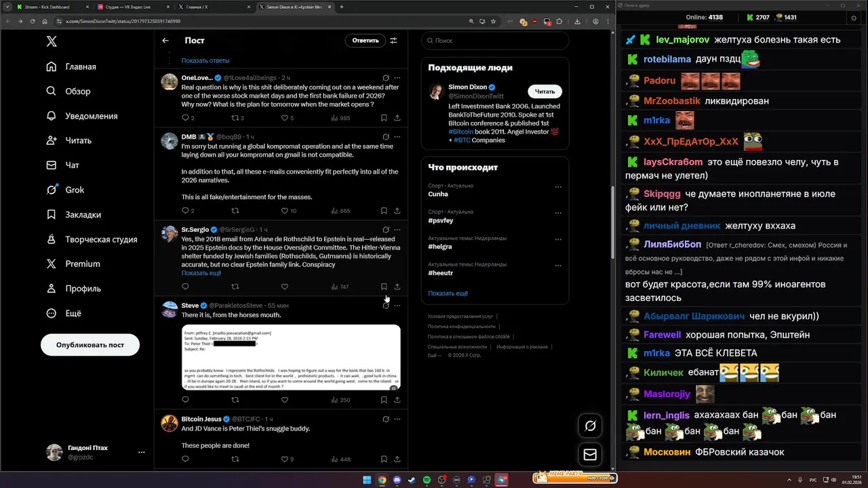This screenshot has height=488, width=868.
Task: Repost the DMB post
Action: 235,211
